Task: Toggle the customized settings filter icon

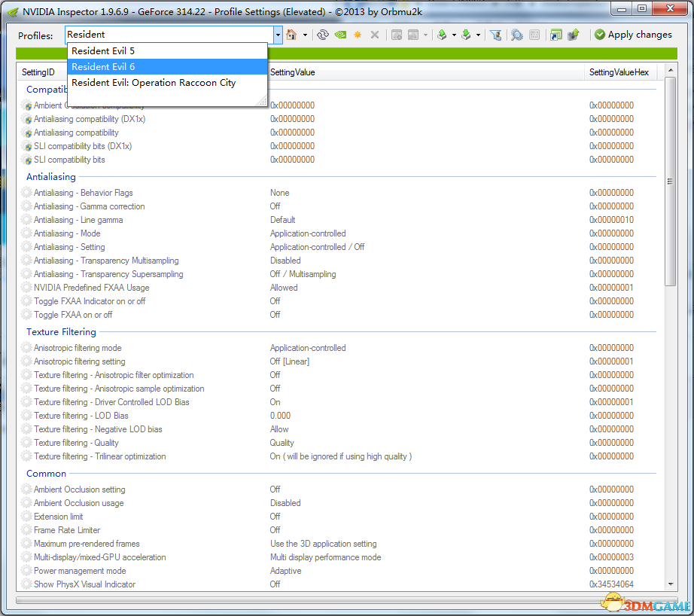Action: pyautogui.click(x=496, y=35)
